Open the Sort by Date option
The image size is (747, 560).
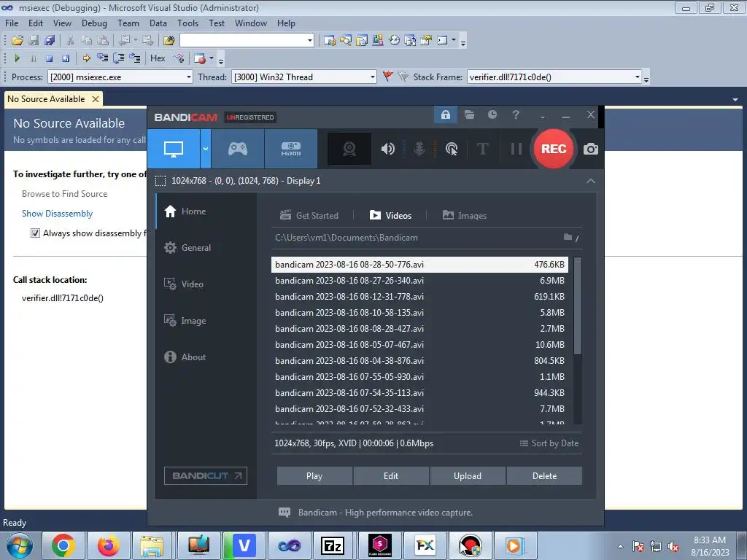pyautogui.click(x=549, y=443)
